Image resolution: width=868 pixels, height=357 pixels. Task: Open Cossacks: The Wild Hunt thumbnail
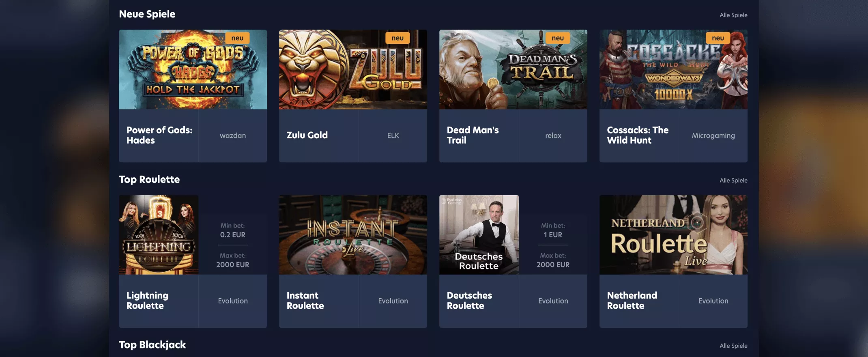[x=673, y=69]
